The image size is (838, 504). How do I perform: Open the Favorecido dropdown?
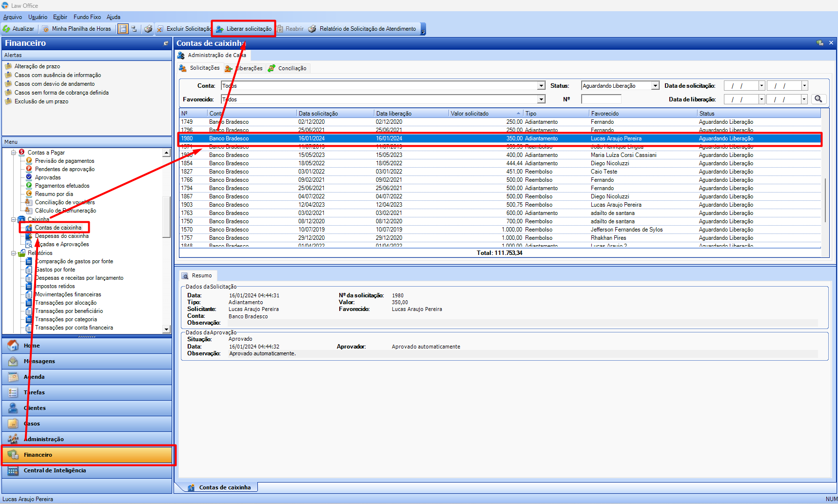click(x=541, y=99)
